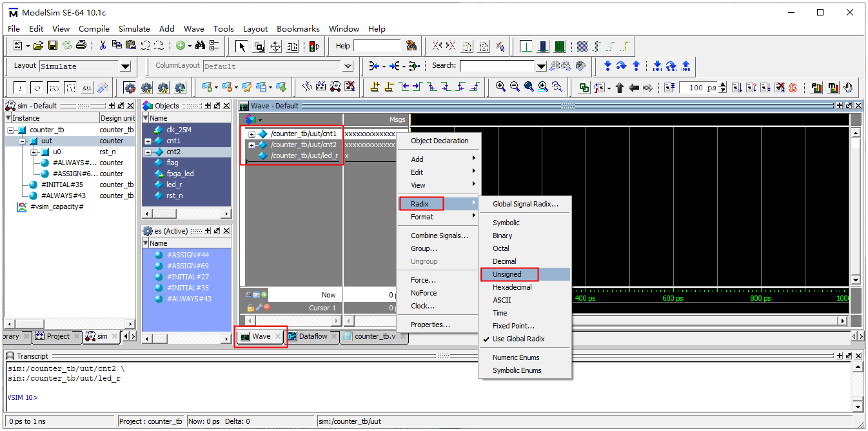Click the zoom in magnifier icon
Image resolution: width=868 pixels, height=431 pixels.
(x=500, y=87)
